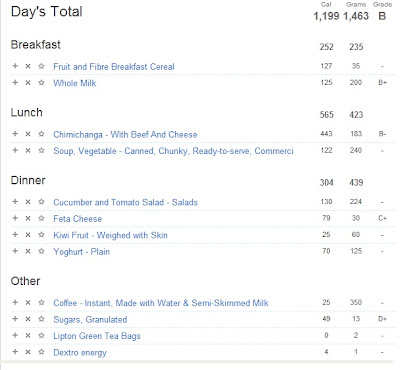Remove Fruit and Fibre Breakfast Cereal entry

[x=28, y=66]
